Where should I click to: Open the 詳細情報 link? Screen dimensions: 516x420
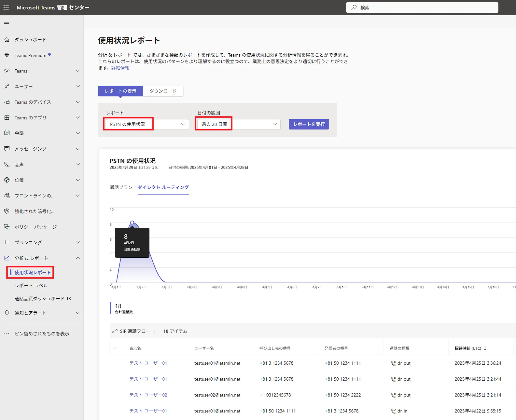click(x=120, y=68)
